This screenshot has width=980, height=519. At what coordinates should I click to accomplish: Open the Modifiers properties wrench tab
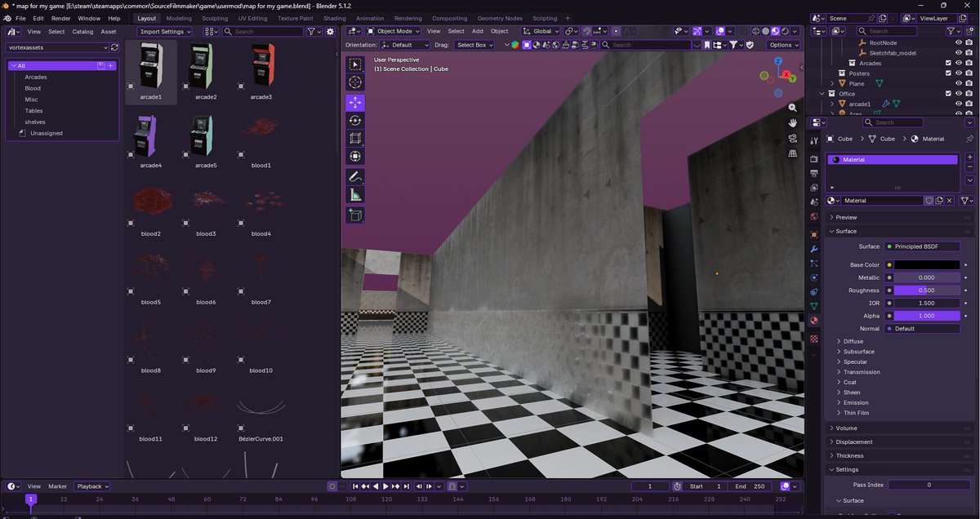(814, 249)
